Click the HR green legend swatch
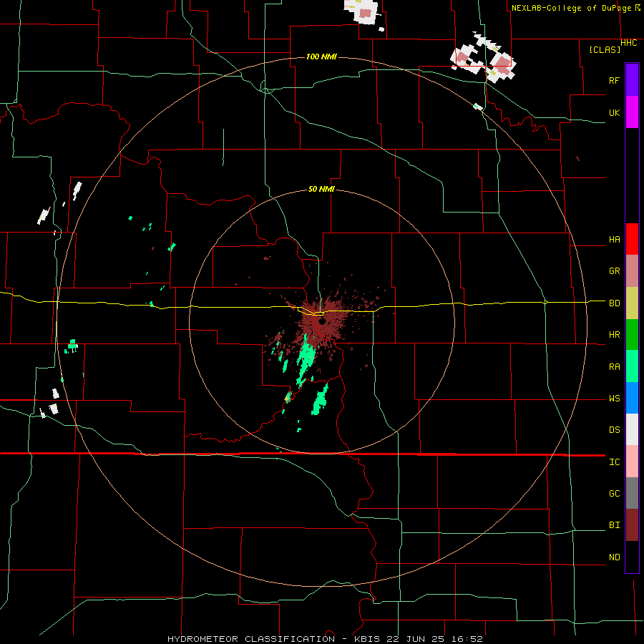The height and width of the screenshot is (644, 644). tap(632, 335)
